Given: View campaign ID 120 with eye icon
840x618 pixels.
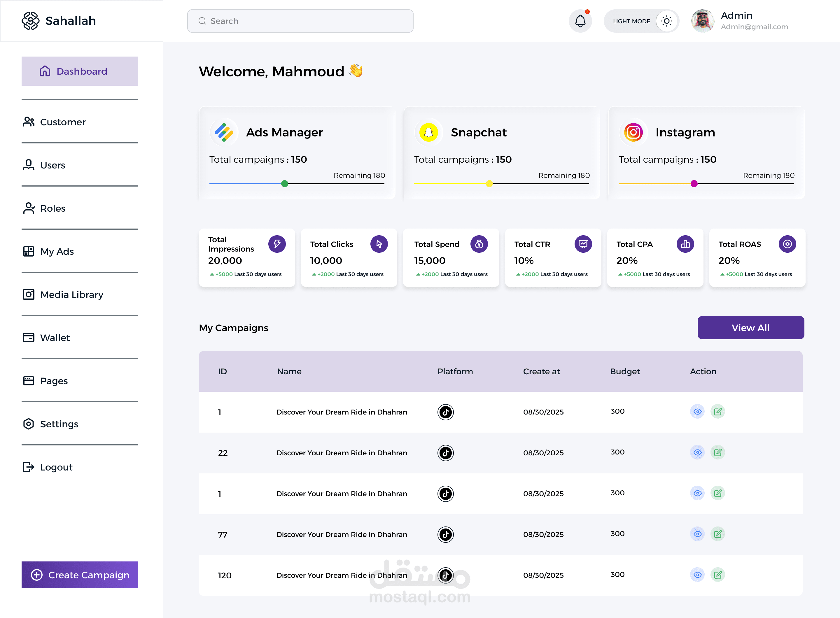Looking at the screenshot, I should coord(697,575).
